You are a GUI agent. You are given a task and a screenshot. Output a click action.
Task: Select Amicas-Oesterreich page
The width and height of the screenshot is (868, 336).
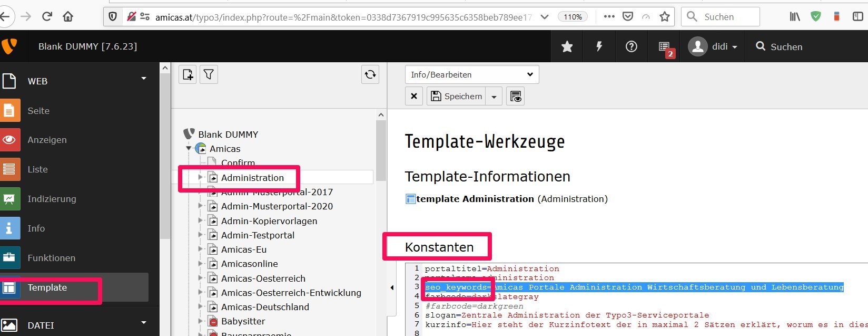pyautogui.click(x=263, y=279)
